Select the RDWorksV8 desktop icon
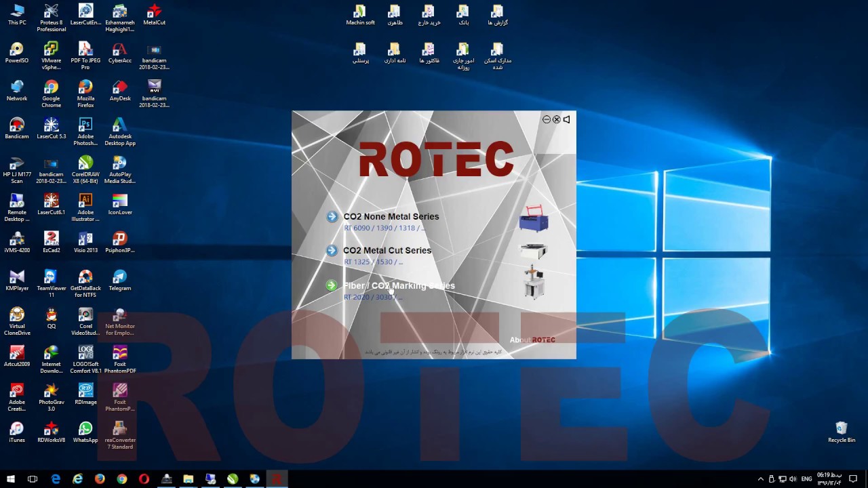 52,432
